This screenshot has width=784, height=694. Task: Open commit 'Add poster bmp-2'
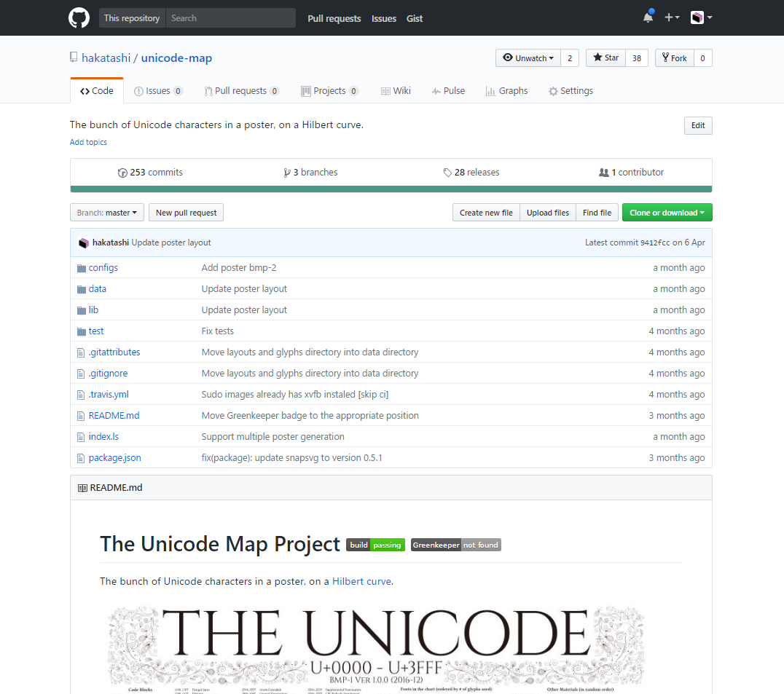239,268
